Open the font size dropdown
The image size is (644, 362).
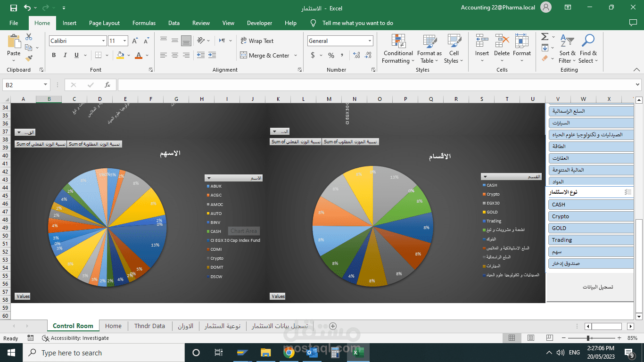coord(124,41)
